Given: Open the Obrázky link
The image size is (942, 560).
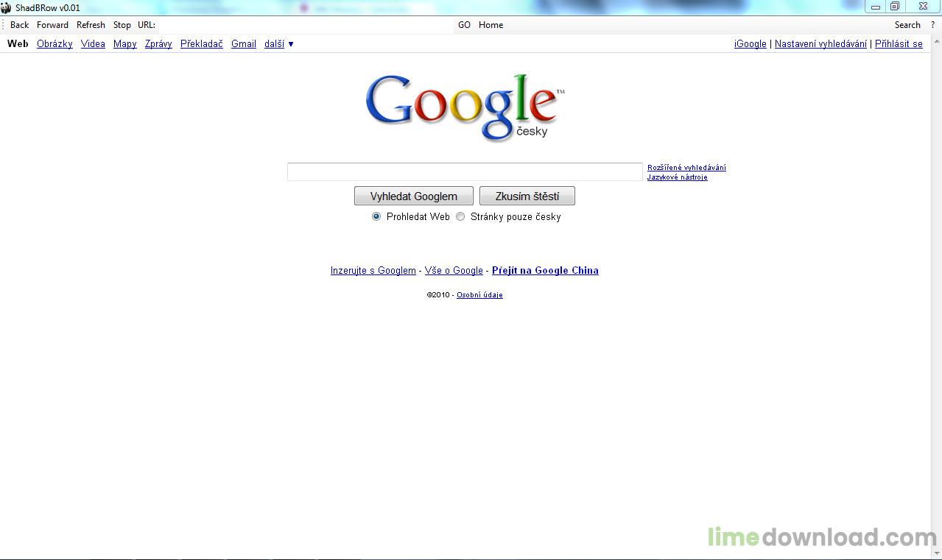Looking at the screenshot, I should (x=55, y=44).
